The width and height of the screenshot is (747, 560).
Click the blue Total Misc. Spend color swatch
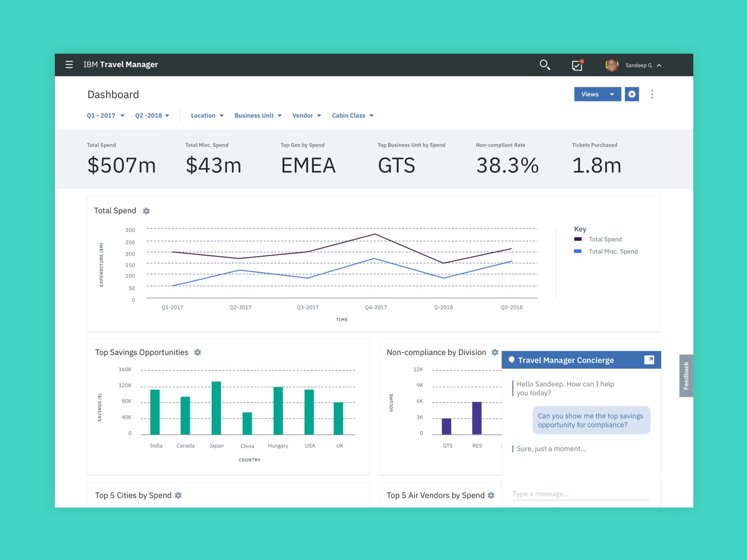578,251
